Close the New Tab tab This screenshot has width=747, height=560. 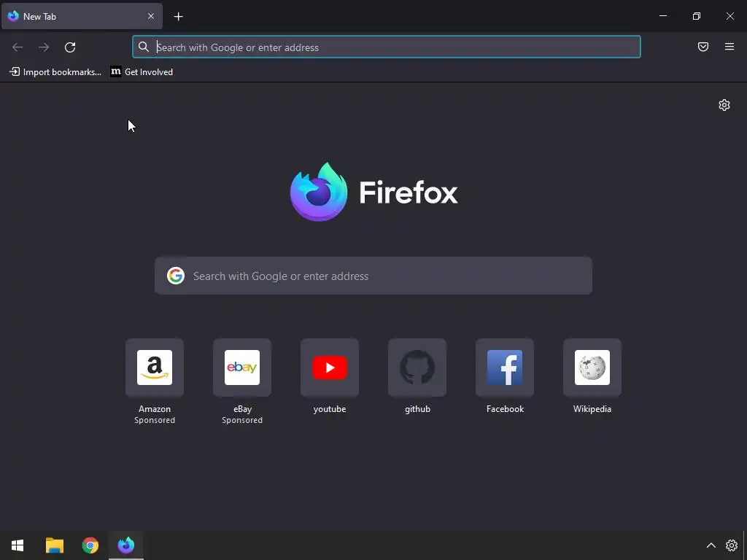coord(151,16)
